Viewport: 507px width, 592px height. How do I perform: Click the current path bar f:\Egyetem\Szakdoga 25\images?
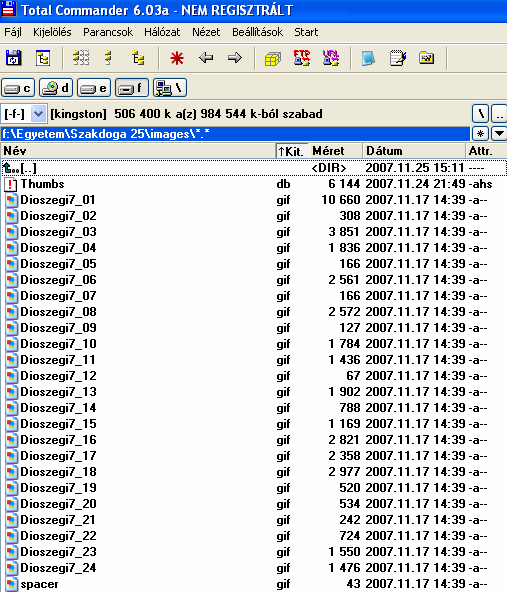[x=235, y=134]
